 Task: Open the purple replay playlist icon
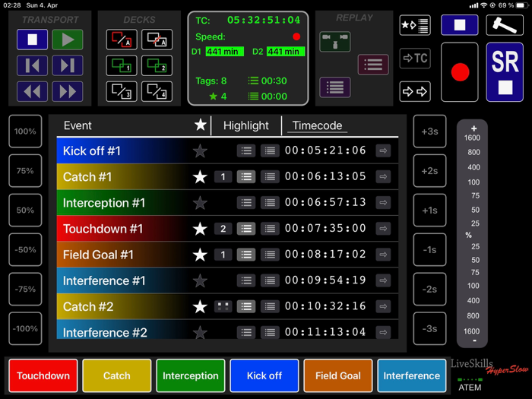(335, 87)
